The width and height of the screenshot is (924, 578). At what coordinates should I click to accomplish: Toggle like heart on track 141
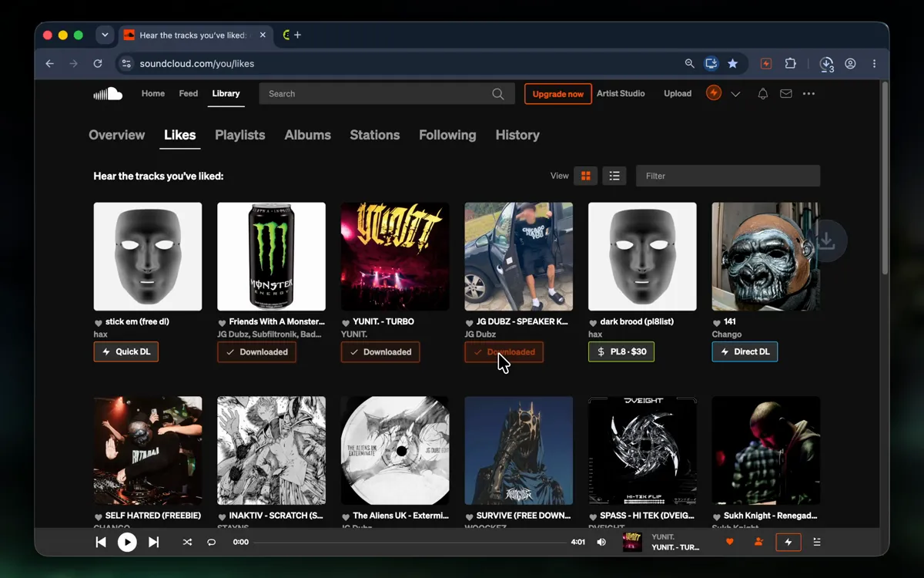click(x=716, y=323)
